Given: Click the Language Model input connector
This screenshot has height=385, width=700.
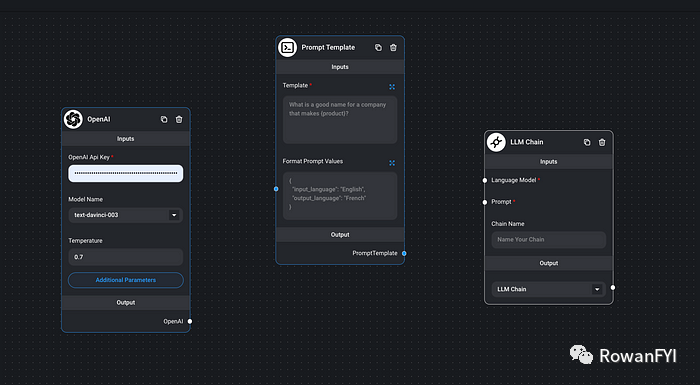Looking at the screenshot, I should tap(485, 180).
